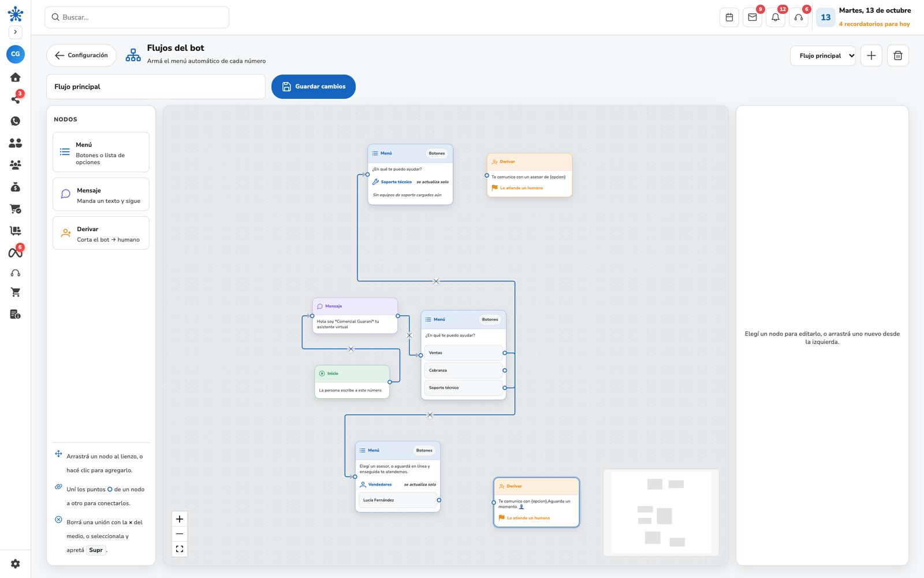This screenshot has width=924, height=578.
Task: Click the Cobranza output connection handle
Action: pos(505,370)
